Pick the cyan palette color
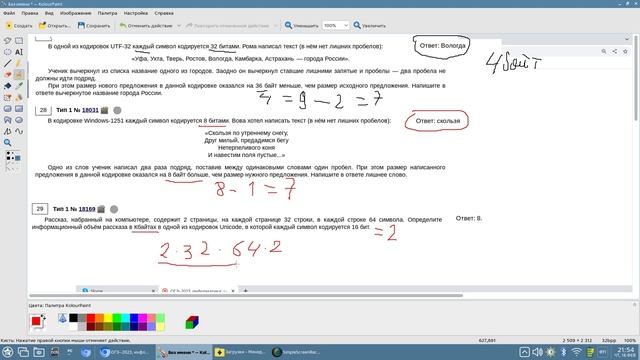The width and height of the screenshot is (640, 360). coord(125,318)
